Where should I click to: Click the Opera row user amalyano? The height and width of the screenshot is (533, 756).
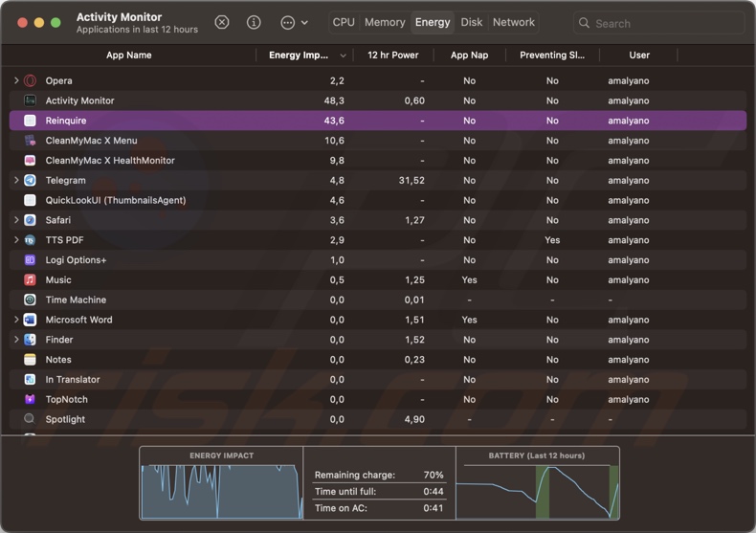[x=628, y=80]
